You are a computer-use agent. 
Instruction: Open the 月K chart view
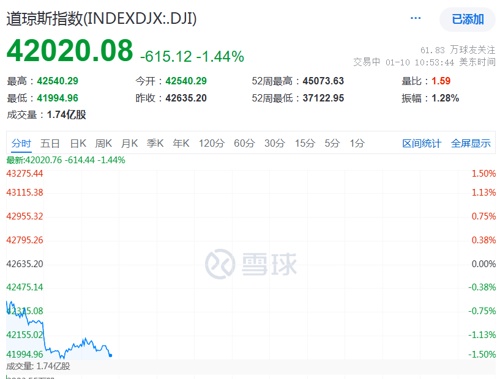129,143
